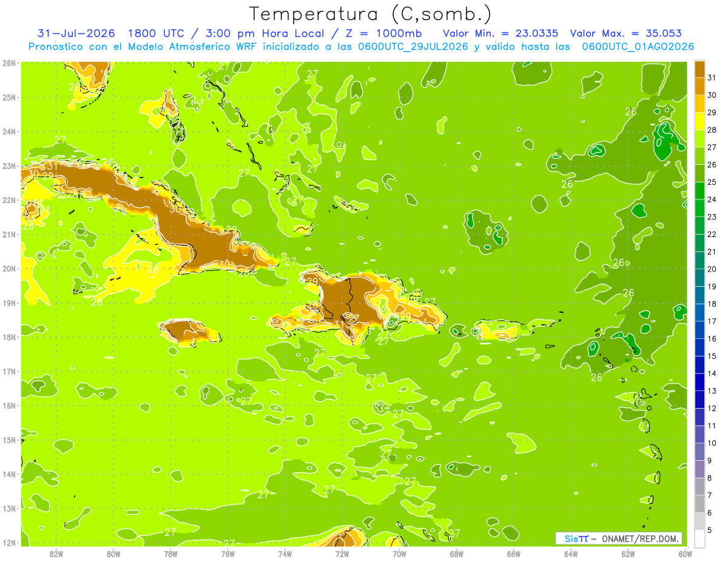This screenshot has width=728, height=562.
Task: Select longitude label "82W"
Action: (x=56, y=554)
